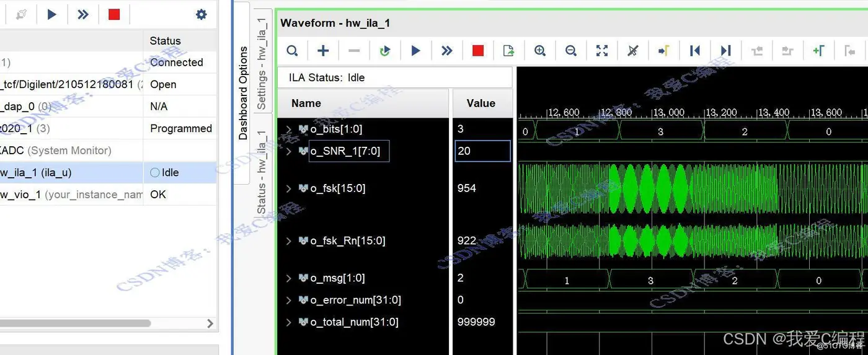Screen dimensions: 868x355
Task: Fit waveform to window with zoom fit
Action: click(x=602, y=51)
